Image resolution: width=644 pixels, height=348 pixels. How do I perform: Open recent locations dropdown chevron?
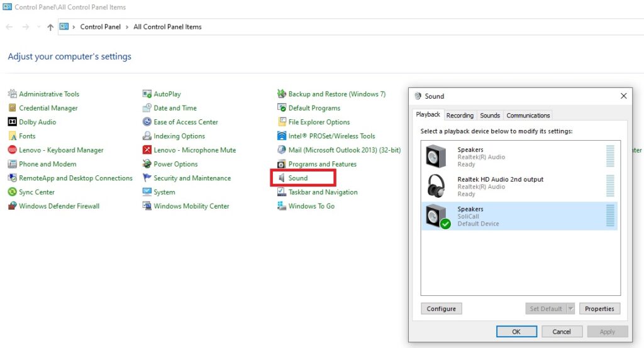pyautogui.click(x=38, y=27)
